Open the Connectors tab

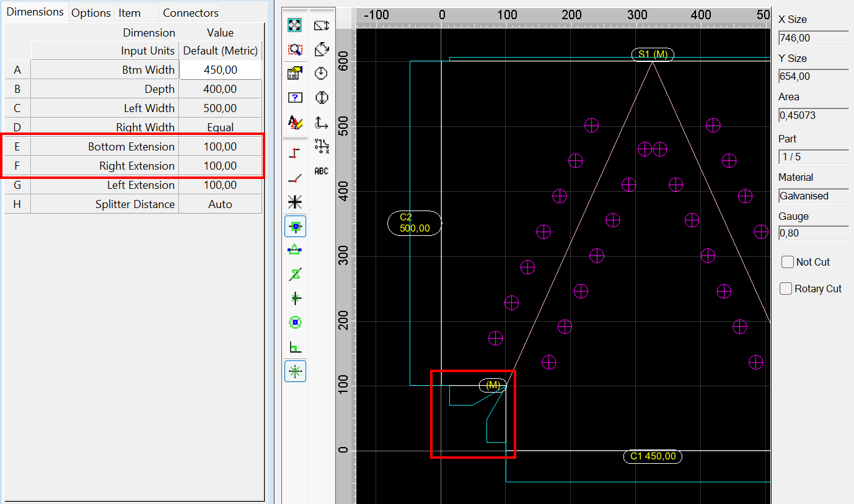click(190, 12)
